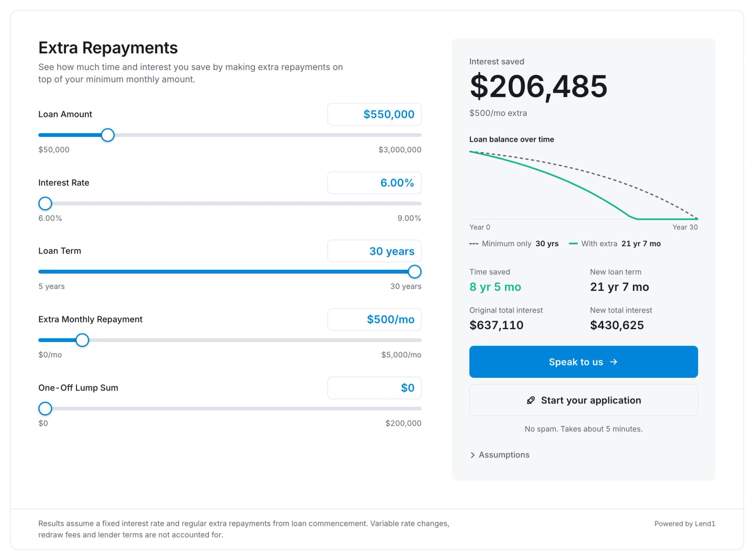Click the $50,000 minimum loan label
The width and height of the screenshot is (754, 560).
tap(54, 150)
